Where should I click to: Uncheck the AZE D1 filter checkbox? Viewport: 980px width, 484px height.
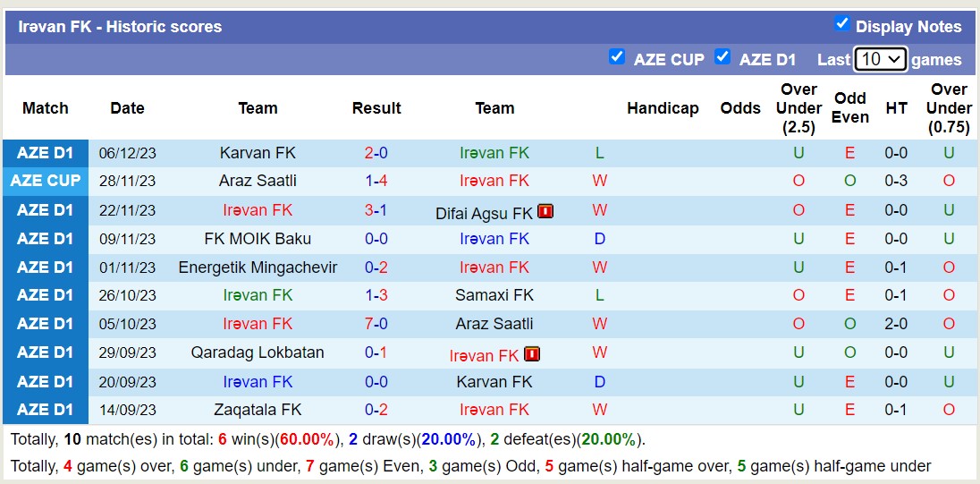click(722, 56)
